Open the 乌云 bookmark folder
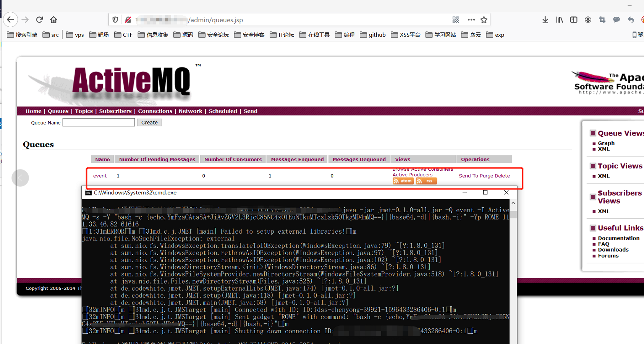This screenshot has width=644, height=344. tap(471, 35)
